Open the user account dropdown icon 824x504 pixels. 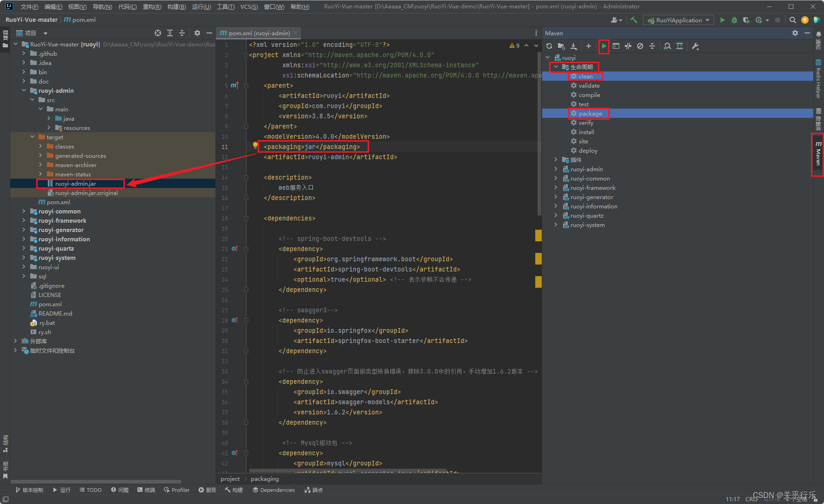tap(616, 20)
